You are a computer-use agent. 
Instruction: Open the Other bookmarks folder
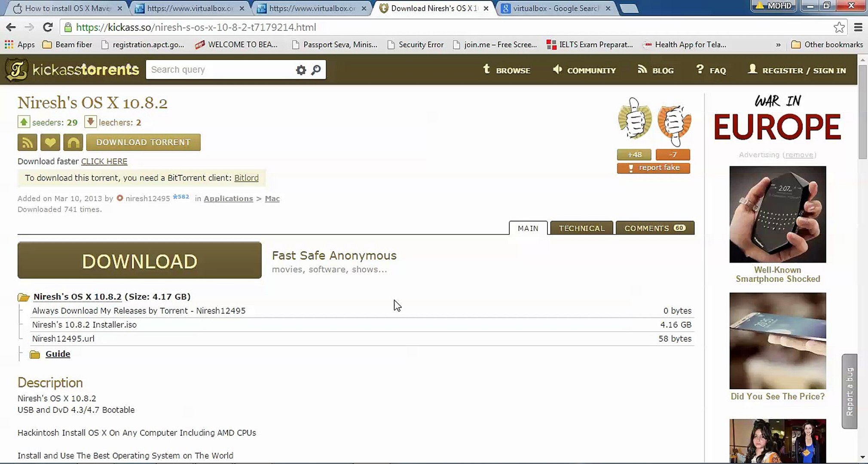point(827,45)
